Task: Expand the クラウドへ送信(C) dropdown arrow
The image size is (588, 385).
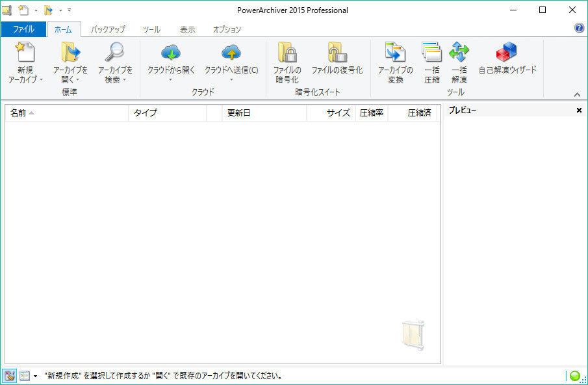Action: click(x=231, y=79)
